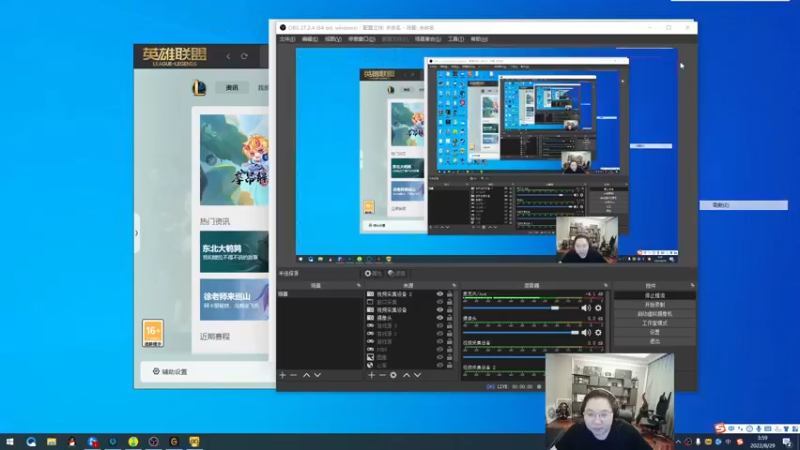Open source properties gear in the sources toolbar
This screenshot has height=450, width=800.
tap(393, 375)
